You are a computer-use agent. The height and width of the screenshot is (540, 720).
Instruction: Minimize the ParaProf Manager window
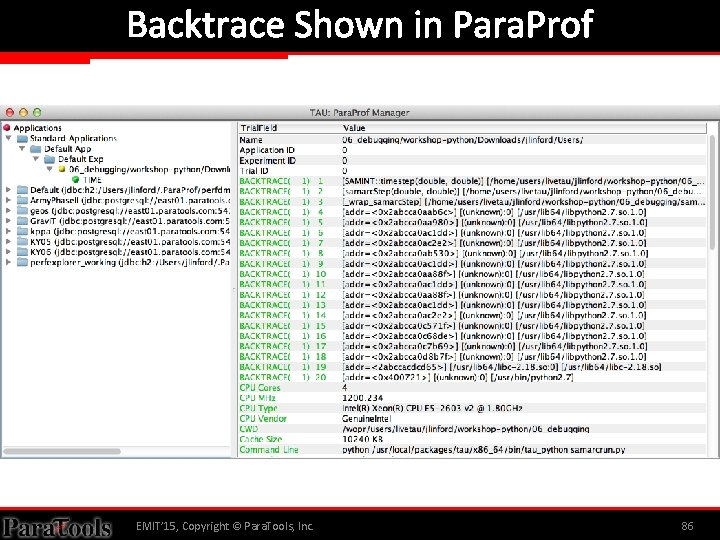point(23,112)
